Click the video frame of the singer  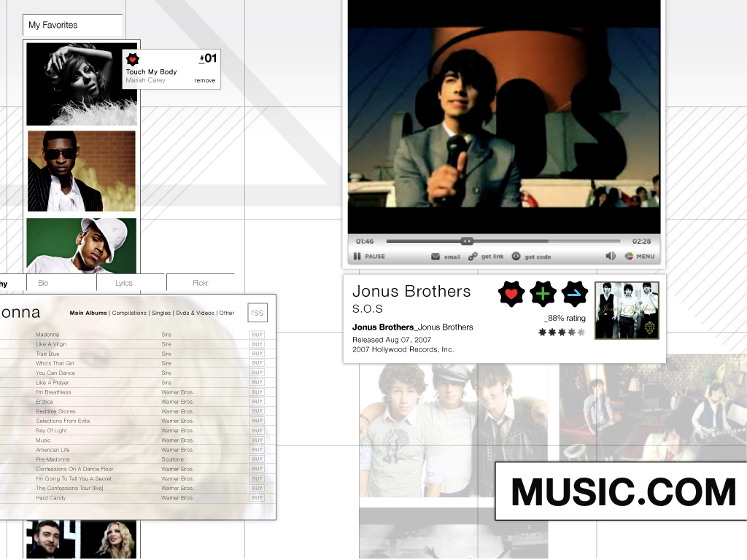(504, 117)
